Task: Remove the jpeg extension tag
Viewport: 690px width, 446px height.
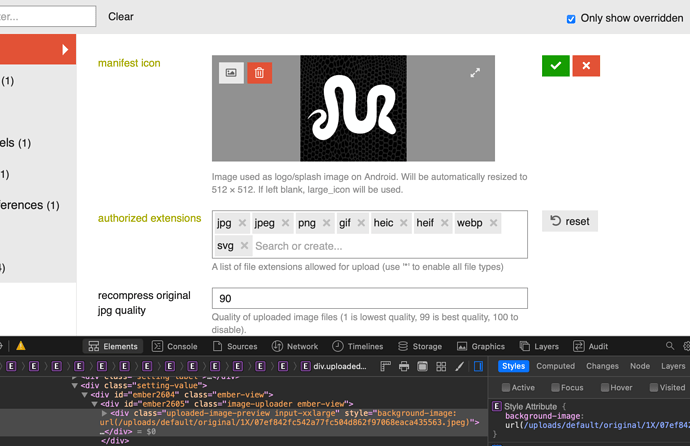Action: (285, 223)
